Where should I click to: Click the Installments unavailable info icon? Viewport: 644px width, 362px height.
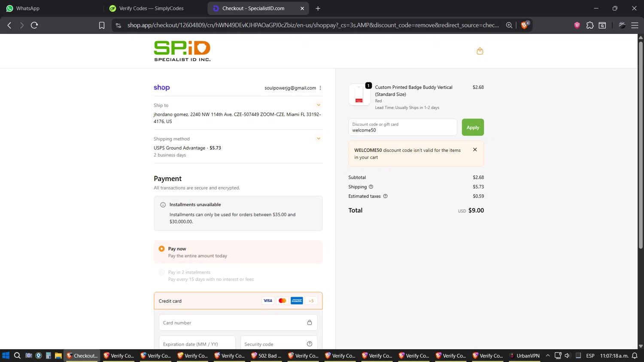click(163, 205)
